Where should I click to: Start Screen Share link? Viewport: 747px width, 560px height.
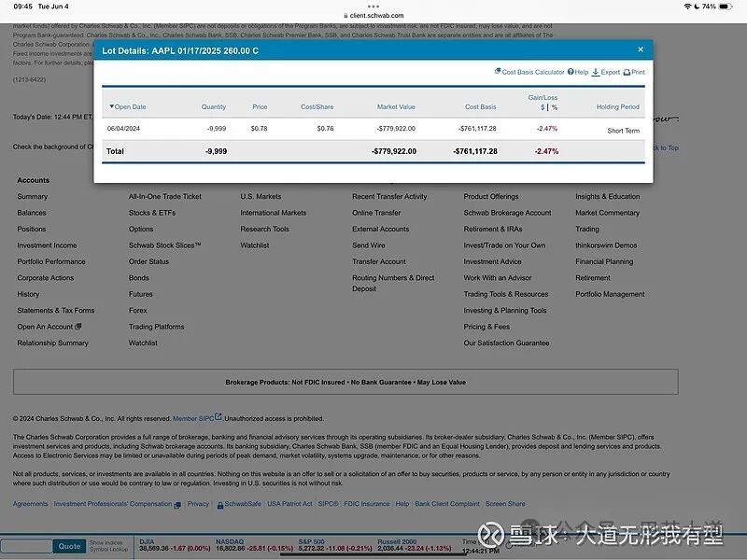(x=505, y=504)
